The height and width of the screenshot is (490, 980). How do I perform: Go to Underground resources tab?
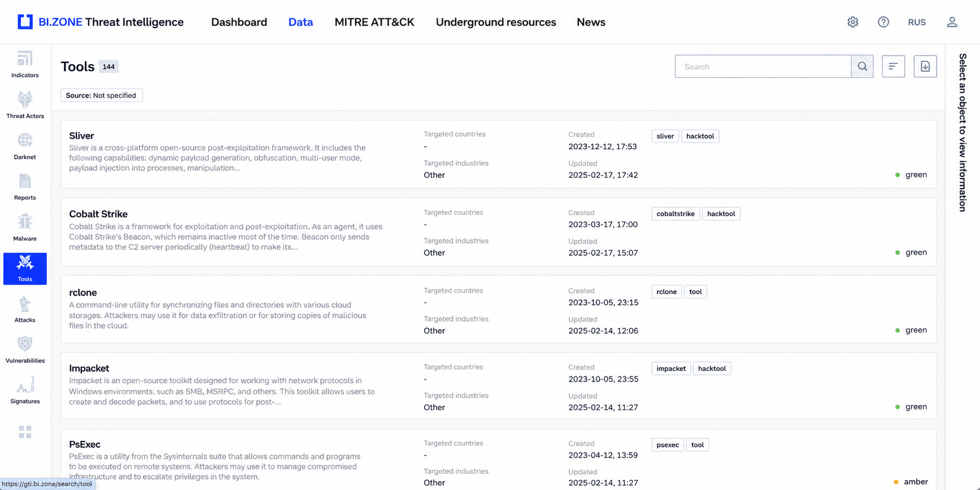point(496,22)
